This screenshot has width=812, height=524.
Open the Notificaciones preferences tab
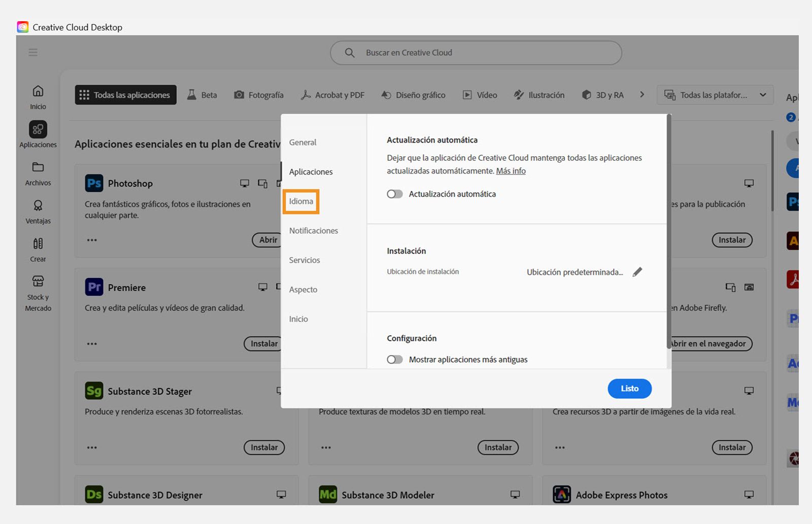click(314, 231)
